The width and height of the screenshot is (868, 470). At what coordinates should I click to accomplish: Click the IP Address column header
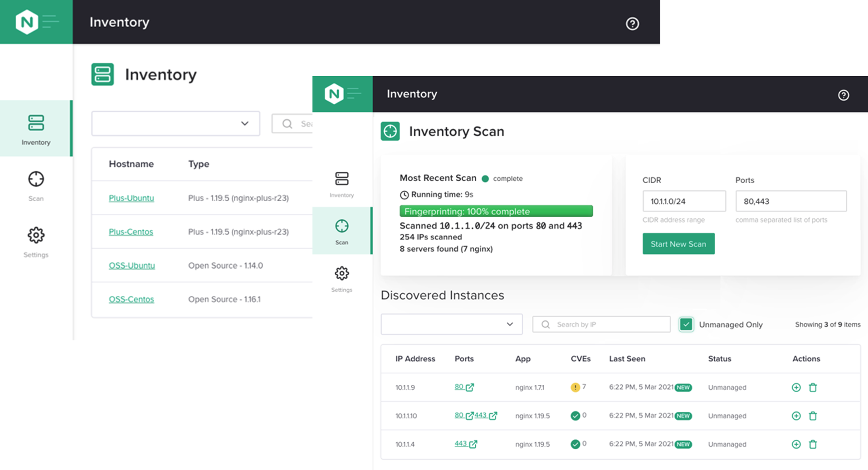tap(415, 359)
